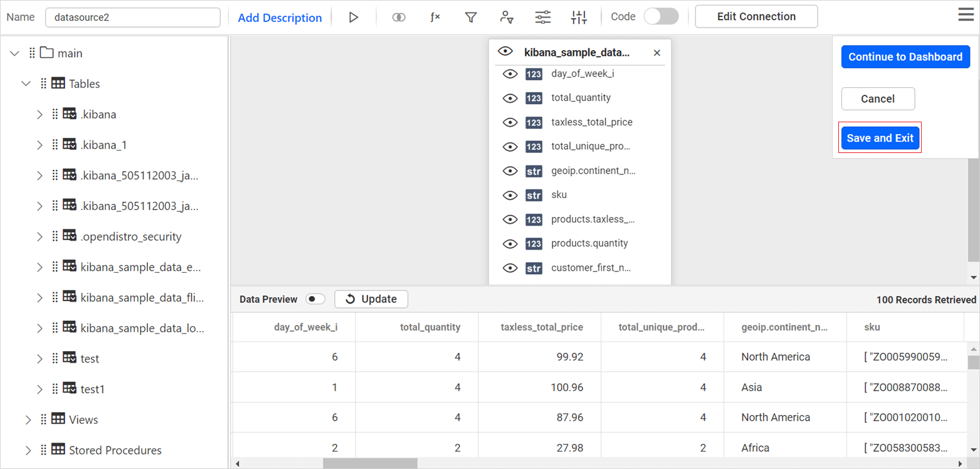Click the Run query play icon
This screenshot has height=469, width=980.
[x=354, y=18]
